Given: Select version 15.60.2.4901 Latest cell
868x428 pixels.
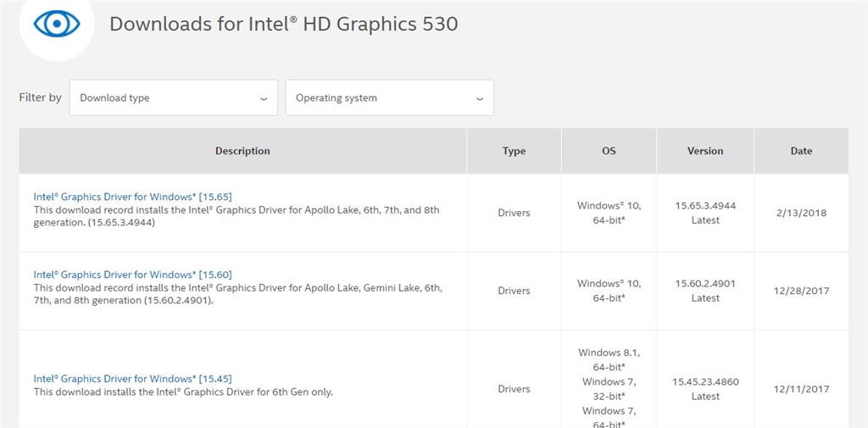Looking at the screenshot, I should (705, 291).
